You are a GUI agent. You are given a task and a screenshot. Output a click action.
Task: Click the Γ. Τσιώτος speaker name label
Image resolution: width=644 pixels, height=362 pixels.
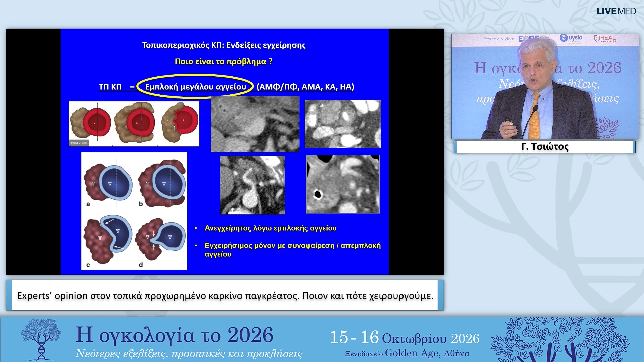[545, 147]
